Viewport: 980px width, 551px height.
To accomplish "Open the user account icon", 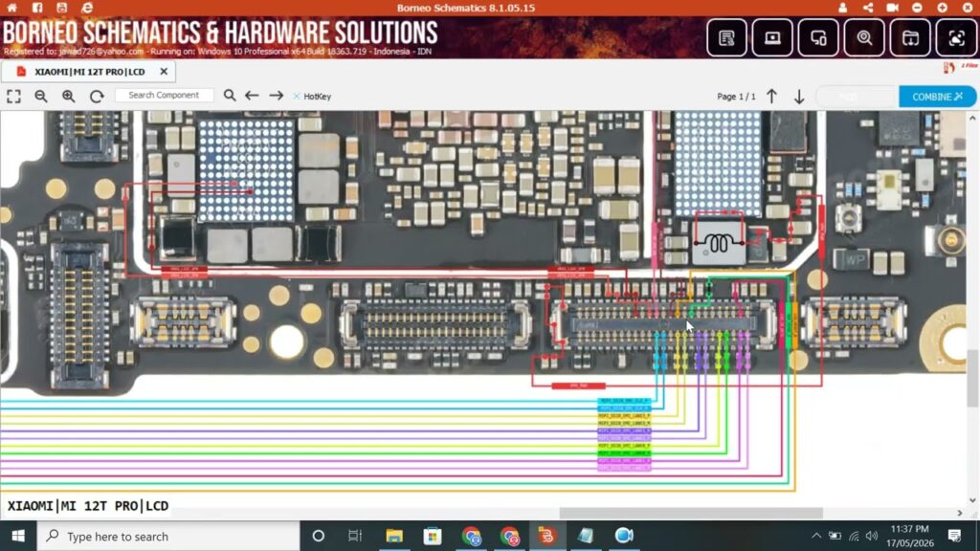I will click(x=842, y=8).
